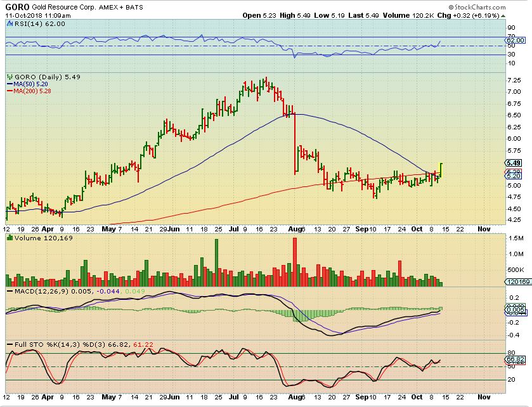Screen dimensions: 532x407
Task: Click Nov on the bottom date axis
Action: point(484,397)
